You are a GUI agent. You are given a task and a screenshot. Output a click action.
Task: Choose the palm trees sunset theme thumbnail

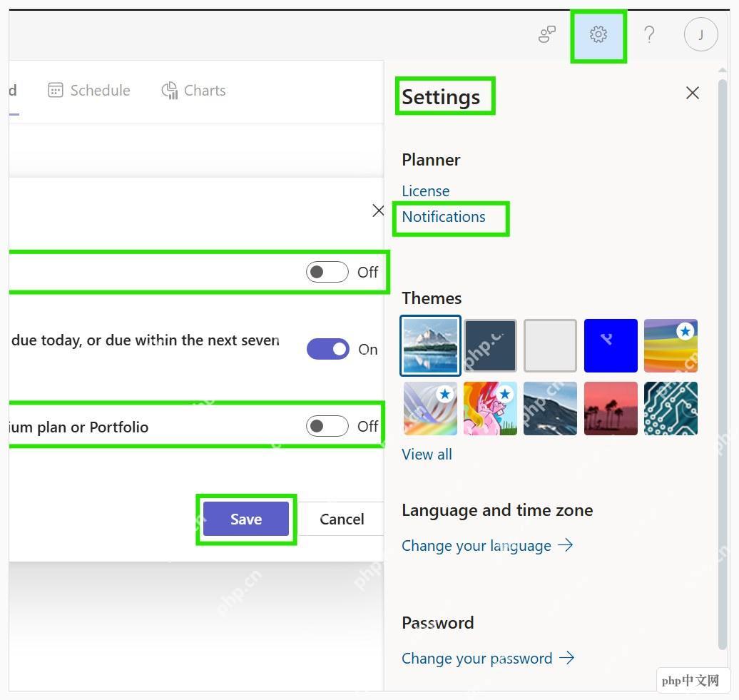tap(611, 408)
